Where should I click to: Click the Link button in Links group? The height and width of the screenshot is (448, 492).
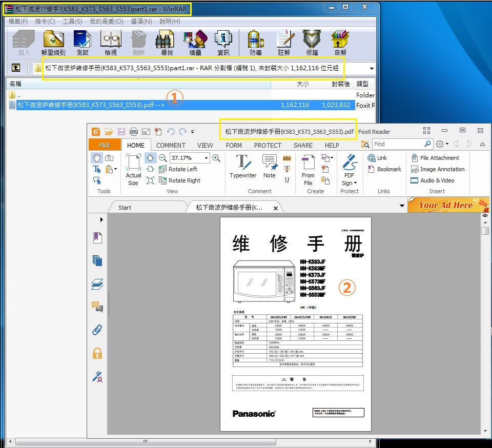[x=377, y=158]
